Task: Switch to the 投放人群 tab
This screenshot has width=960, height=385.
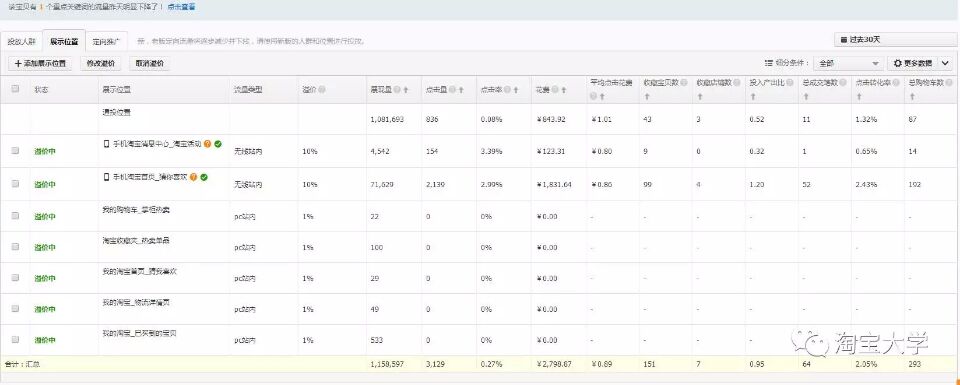Action: [x=20, y=42]
